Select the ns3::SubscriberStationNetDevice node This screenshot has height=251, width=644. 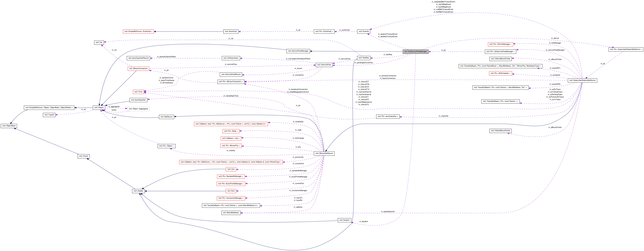pos(582,80)
